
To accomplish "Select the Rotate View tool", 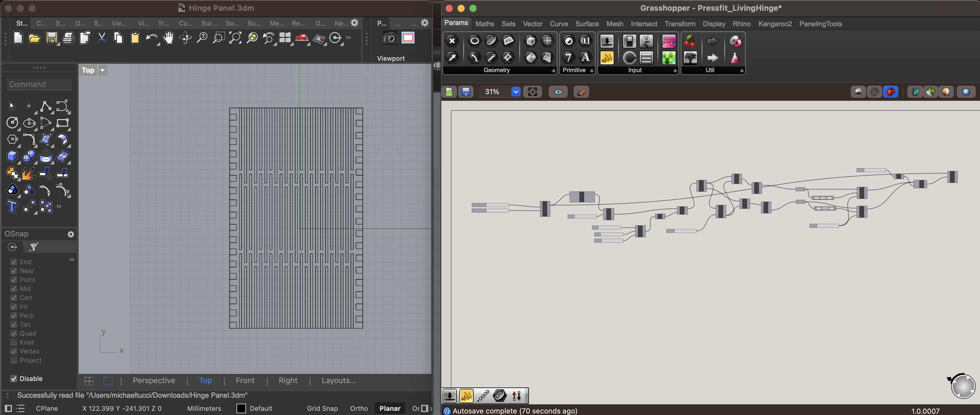I will click(186, 38).
